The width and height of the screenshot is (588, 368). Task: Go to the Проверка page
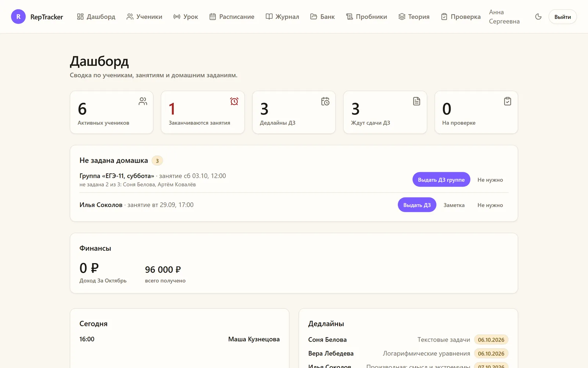(461, 17)
